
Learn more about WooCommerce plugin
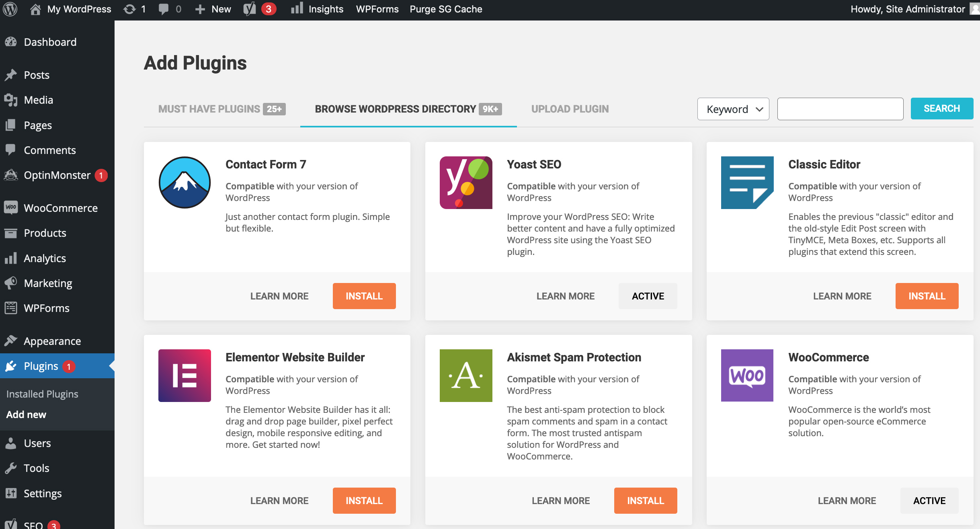pyautogui.click(x=847, y=500)
